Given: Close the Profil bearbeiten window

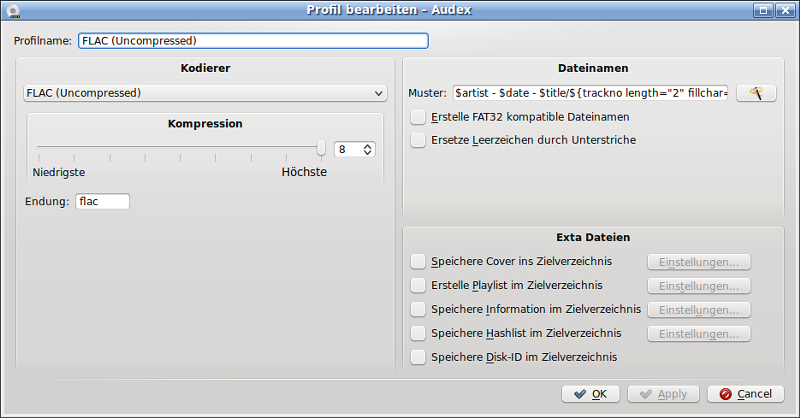Looking at the screenshot, I should click(785, 11).
